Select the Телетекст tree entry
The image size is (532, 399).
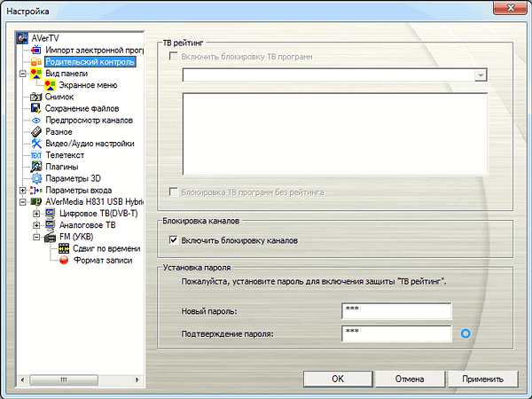tap(65, 155)
